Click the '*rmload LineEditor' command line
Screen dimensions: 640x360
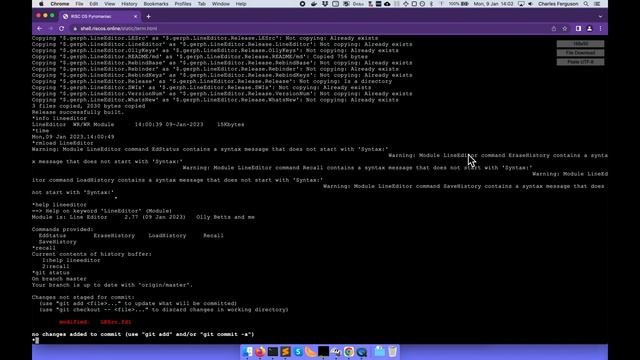tap(62, 143)
